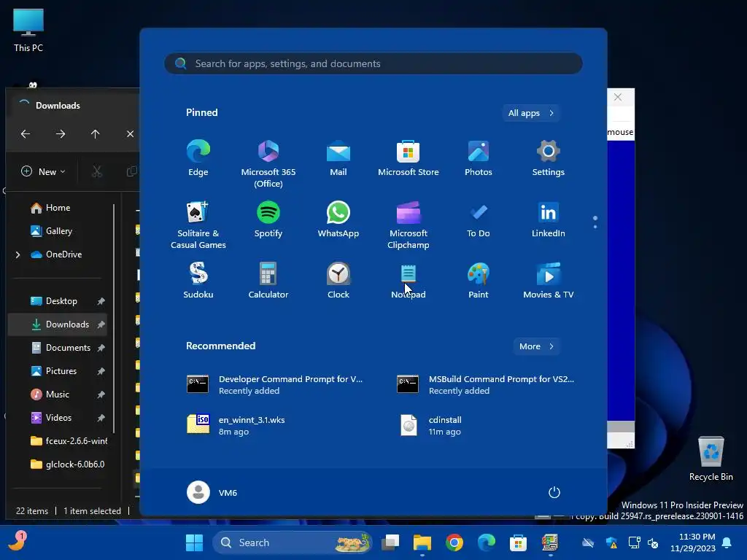Viewport: 747px width, 560px height.
Task: Stop loading in File Explorer
Action: click(130, 134)
